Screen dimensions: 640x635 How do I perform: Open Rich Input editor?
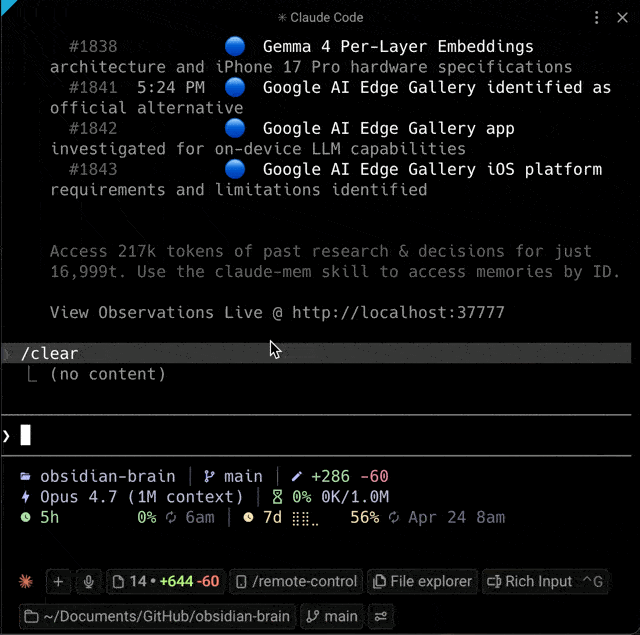tap(545, 581)
